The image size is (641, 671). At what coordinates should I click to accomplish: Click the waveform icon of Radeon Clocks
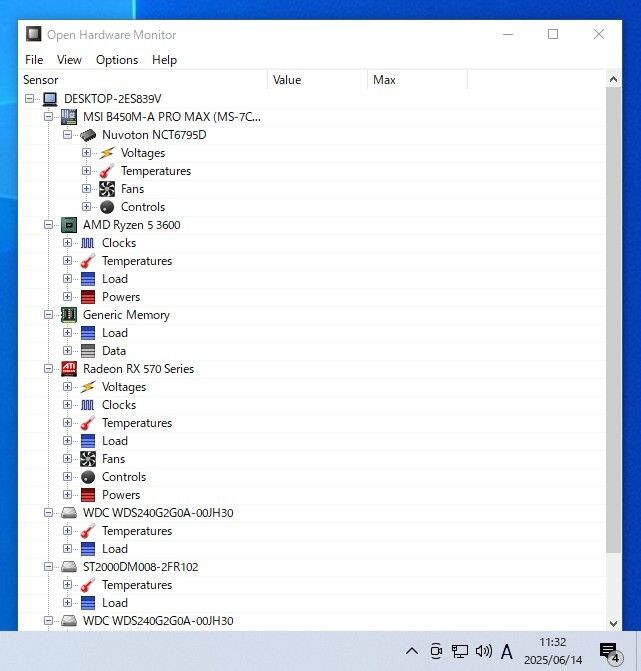(x=88, y=405)
